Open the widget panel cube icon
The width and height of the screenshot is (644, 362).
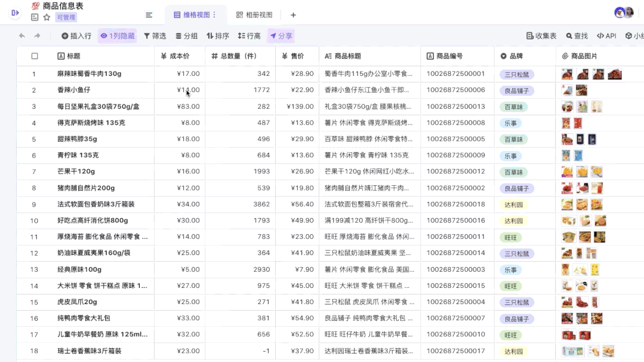pyautogui.click(x=628, y=36)
